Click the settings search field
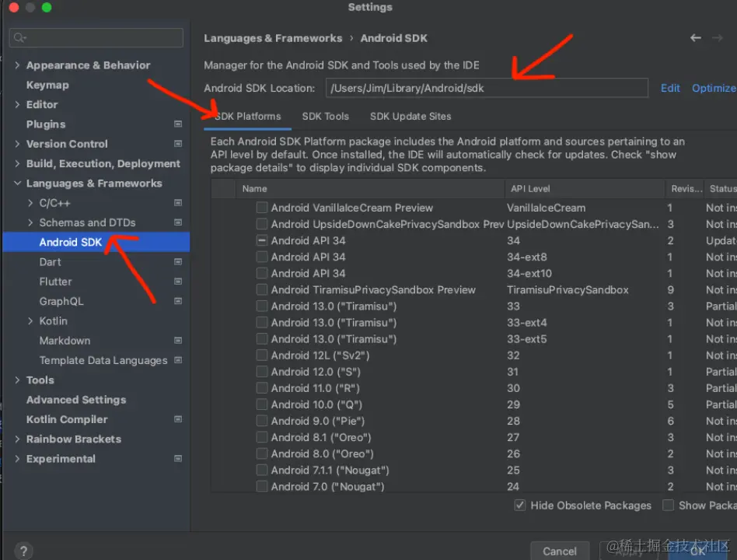Screen dimensions: 737x560 [x=96, y=37]
